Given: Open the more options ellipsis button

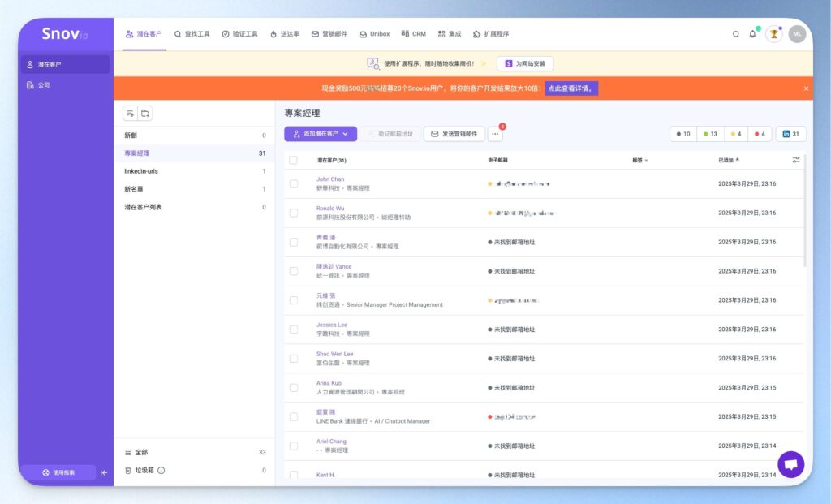Looking at the screenshot, I should point(495,134).
